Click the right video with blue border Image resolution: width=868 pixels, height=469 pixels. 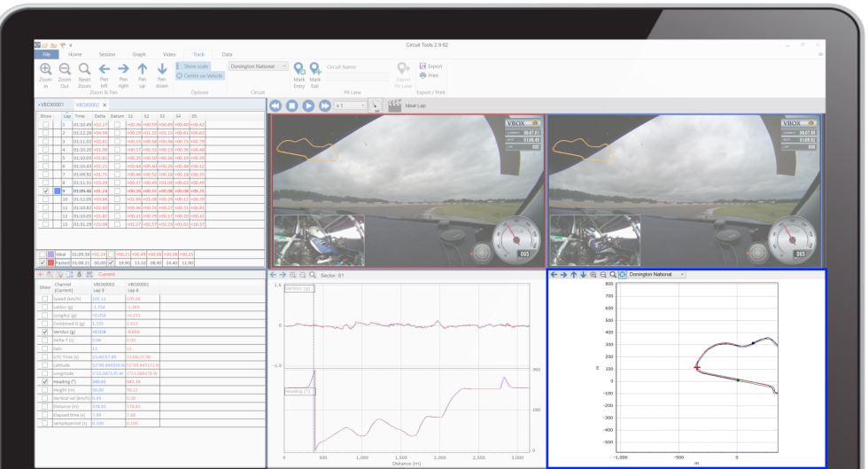tap(686, 192)
